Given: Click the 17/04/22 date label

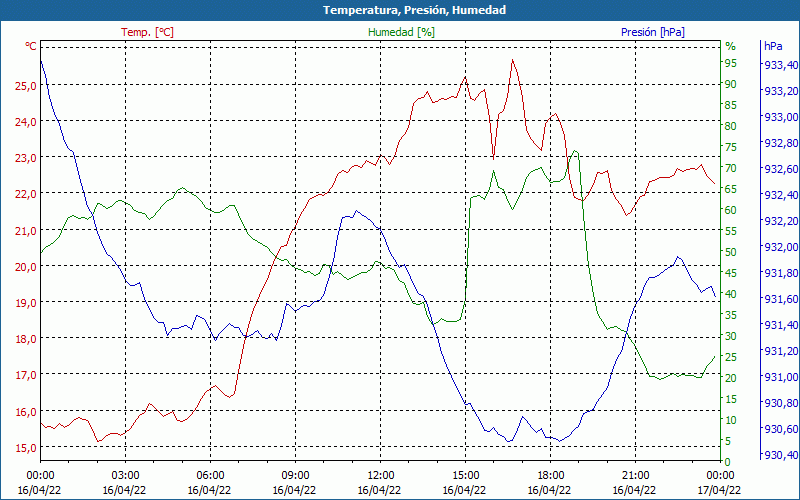Looking at the screenshot, I should [x=718, y=491].
